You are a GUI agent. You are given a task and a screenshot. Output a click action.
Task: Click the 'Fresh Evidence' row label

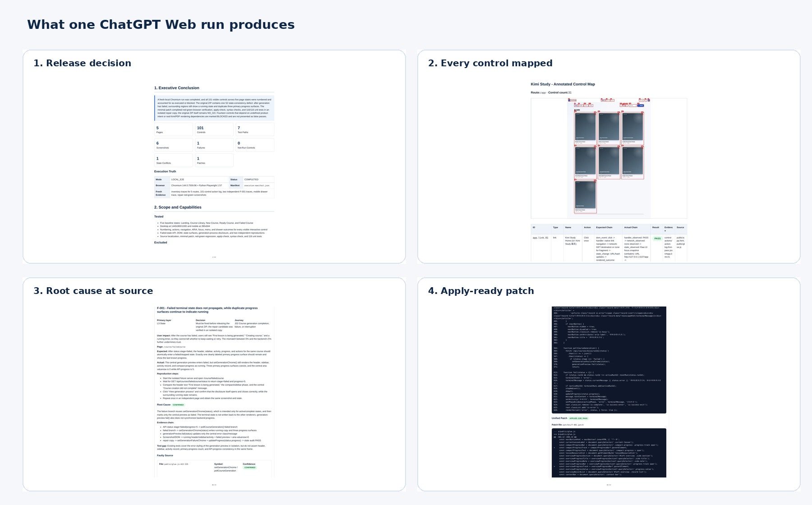pos(162,193)
